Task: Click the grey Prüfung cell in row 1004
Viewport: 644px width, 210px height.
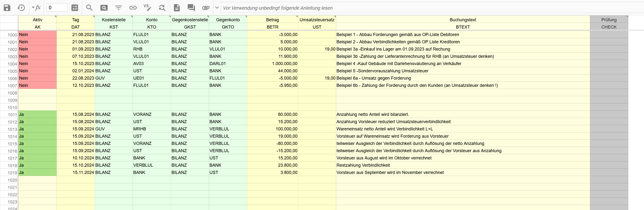Action: 609,63
